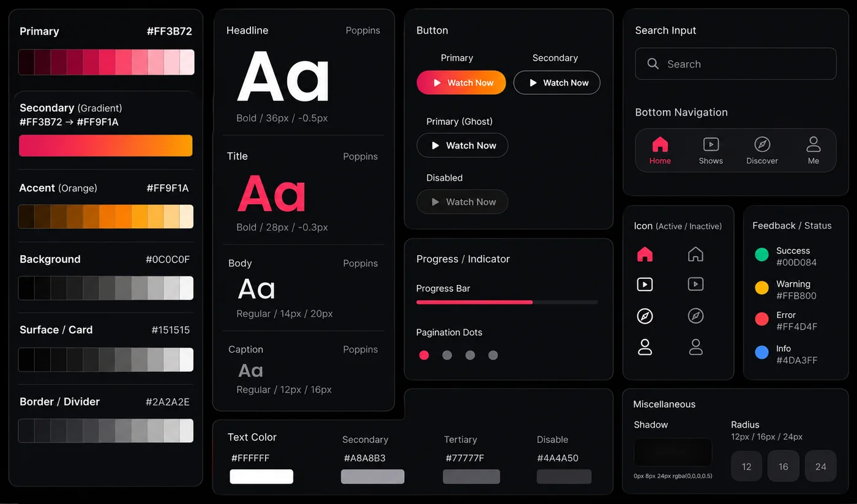Click the yellow Warning status dot
The width and height of the screenshot is (857, 504).
click(762, 287)
